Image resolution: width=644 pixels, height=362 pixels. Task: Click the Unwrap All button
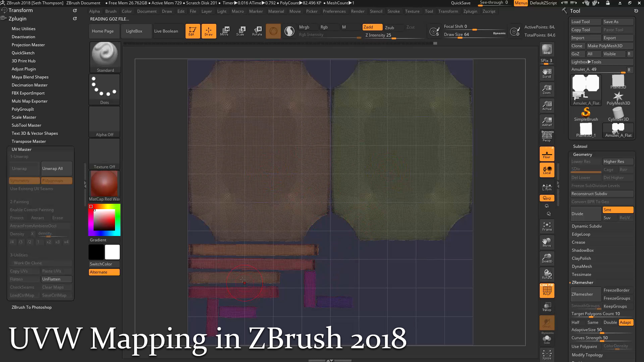[56, 169]
